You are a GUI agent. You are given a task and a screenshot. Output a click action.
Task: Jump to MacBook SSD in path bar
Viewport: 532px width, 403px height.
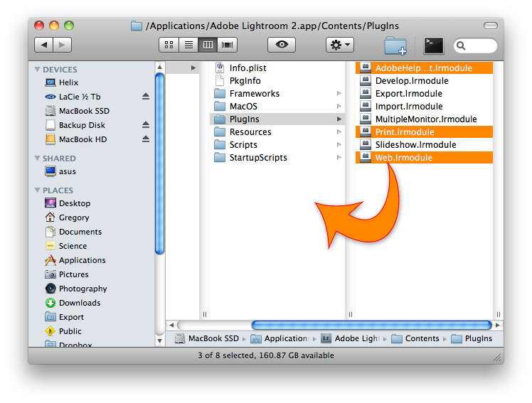pyautogui.click(x=207, y=338)
